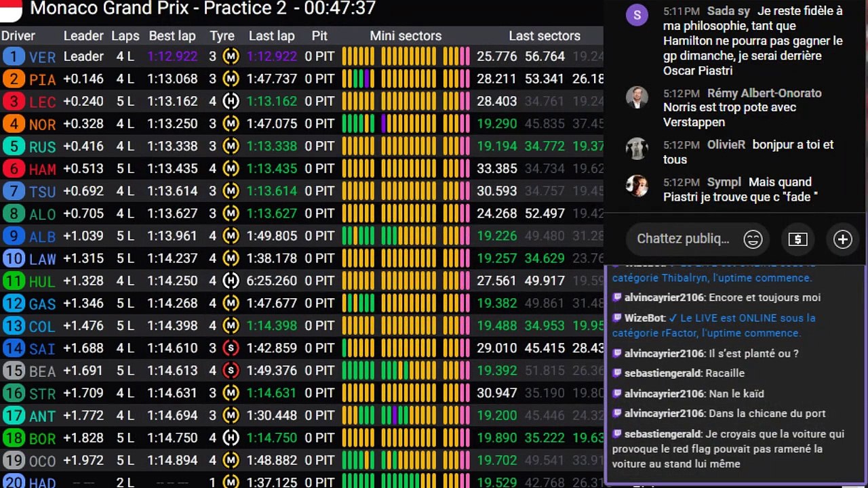Click WizeBot username in Twitch chat
This screenshot has height=488, width=868.
(x=644, y=317)
